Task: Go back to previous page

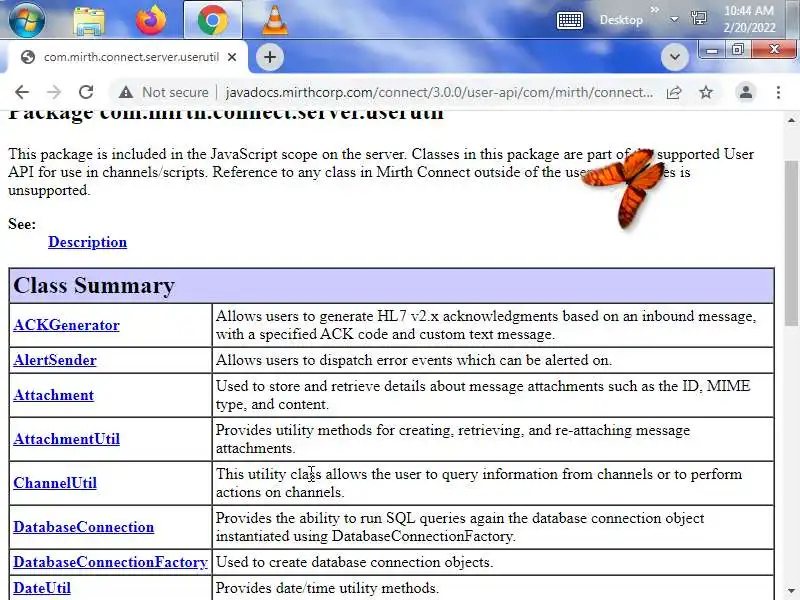Action: pos(22,92)
